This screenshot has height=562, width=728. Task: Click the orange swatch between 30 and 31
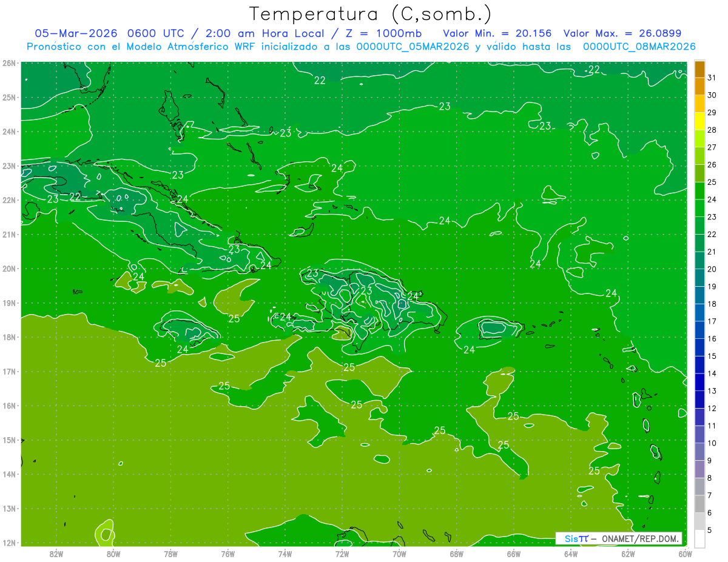pyautogui.click(x=699, y=86)
